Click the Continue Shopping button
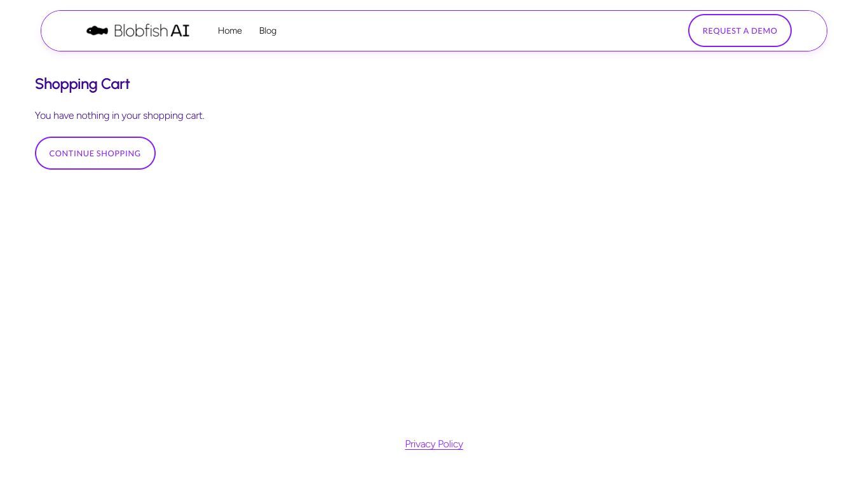Image resolution: width=868 pixels, height=488 pixels. 95,153
